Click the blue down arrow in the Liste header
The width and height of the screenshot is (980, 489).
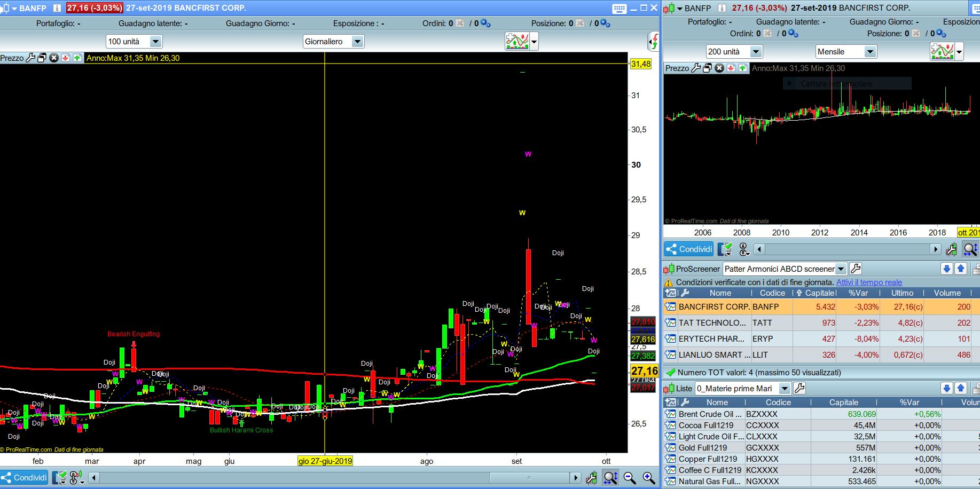point(947,389)
